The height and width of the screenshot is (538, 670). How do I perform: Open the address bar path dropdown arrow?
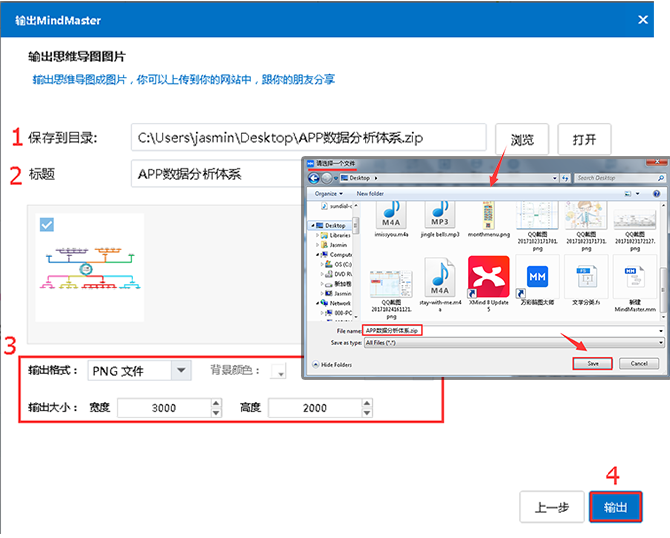click(555, 178)
